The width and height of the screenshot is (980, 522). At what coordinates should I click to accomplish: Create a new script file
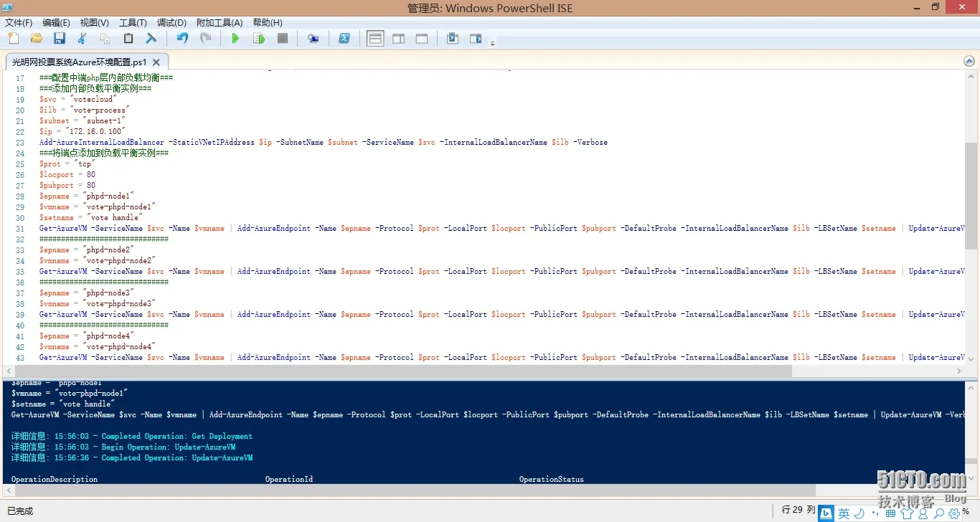[x=13, y=39]
